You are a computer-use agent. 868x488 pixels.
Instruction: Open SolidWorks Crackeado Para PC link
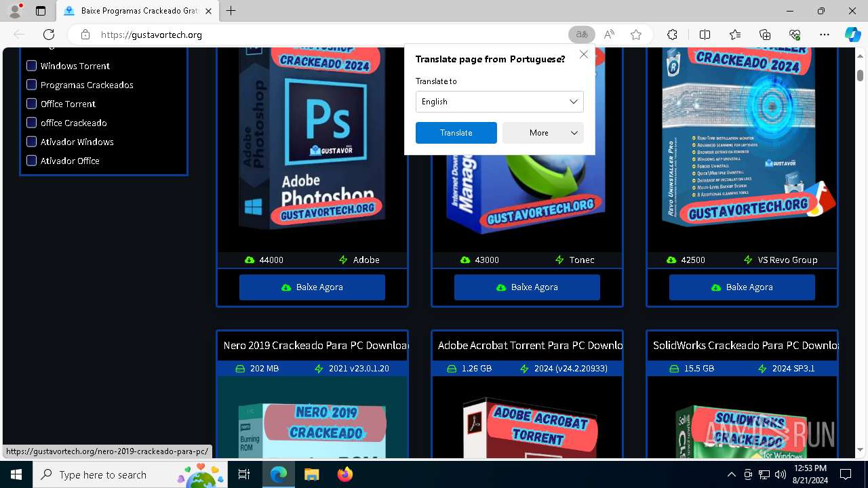pos(745,346)
